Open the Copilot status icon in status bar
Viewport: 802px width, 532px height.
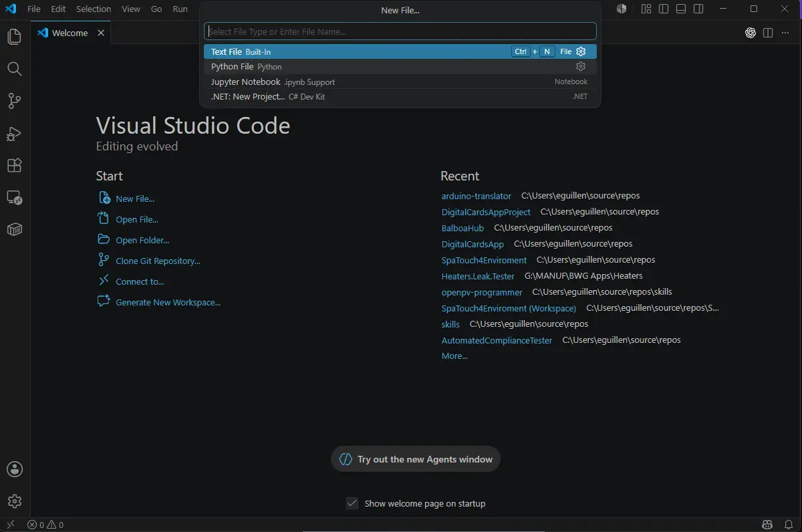pyautogui.click(x=767, y=525)
